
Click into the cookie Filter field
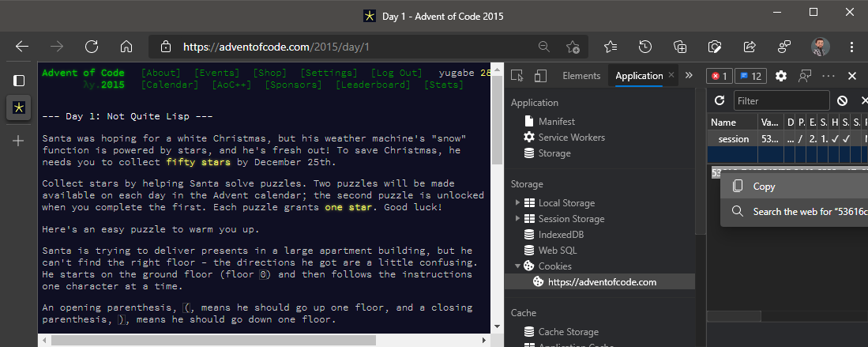click(x=782, y=100)
